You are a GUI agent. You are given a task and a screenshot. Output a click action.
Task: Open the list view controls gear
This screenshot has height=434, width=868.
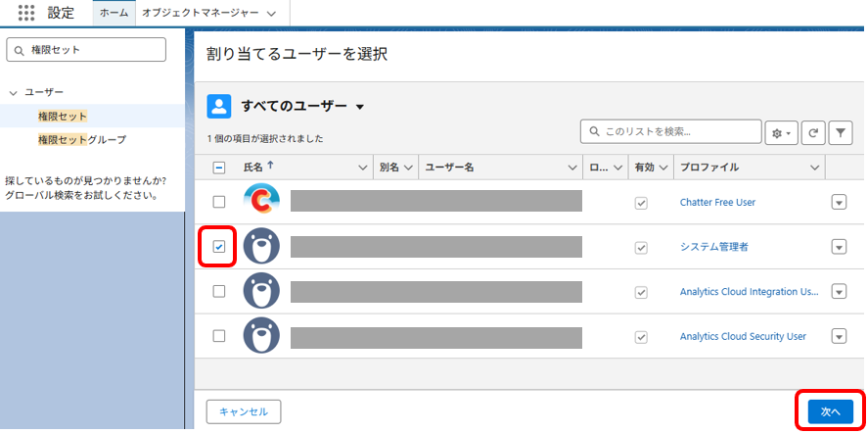tap(781, 133)
